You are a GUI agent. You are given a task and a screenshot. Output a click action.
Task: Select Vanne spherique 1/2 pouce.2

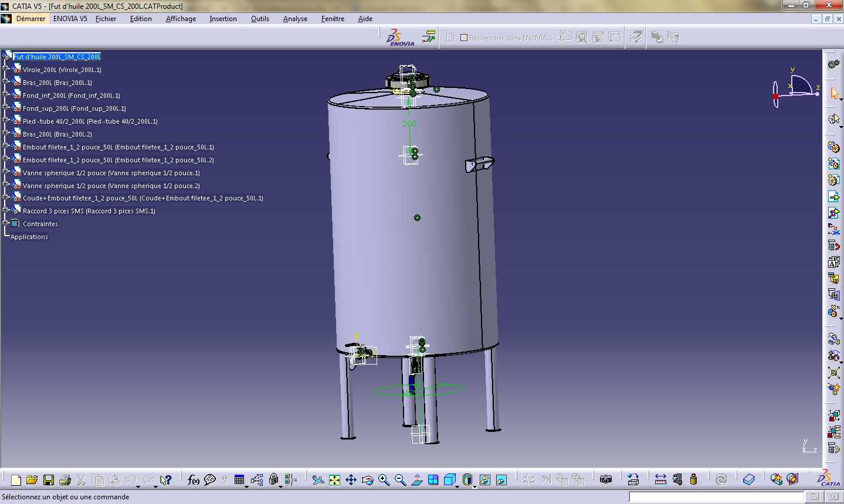(x=111, y=186)
